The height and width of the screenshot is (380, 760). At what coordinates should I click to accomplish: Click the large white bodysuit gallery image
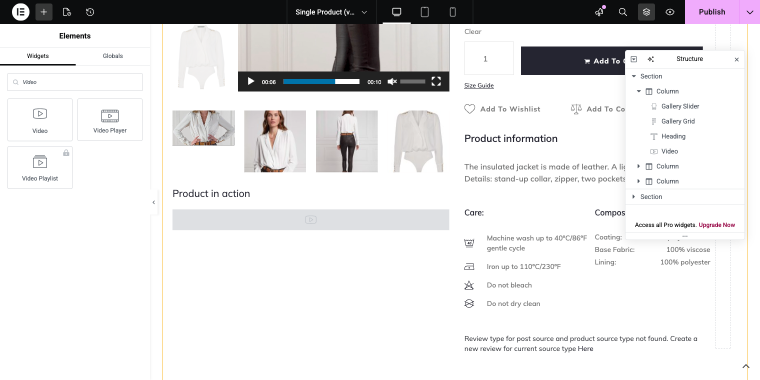point(201,57)
